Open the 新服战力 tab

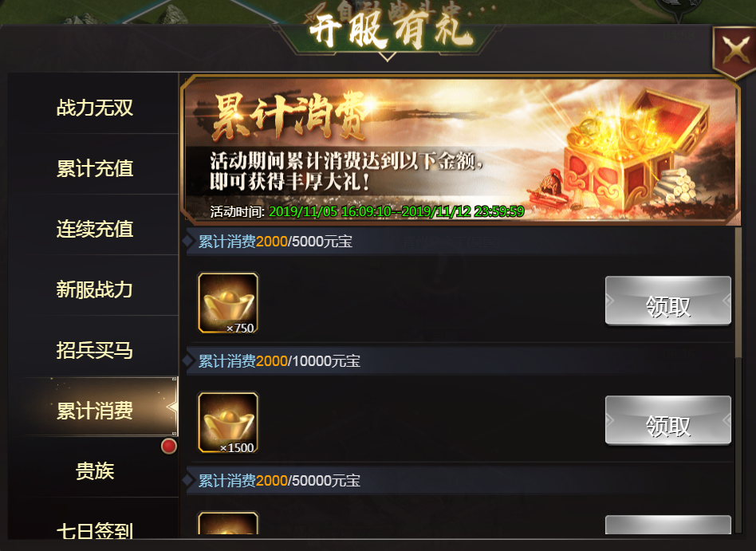(x=94, y=289)
